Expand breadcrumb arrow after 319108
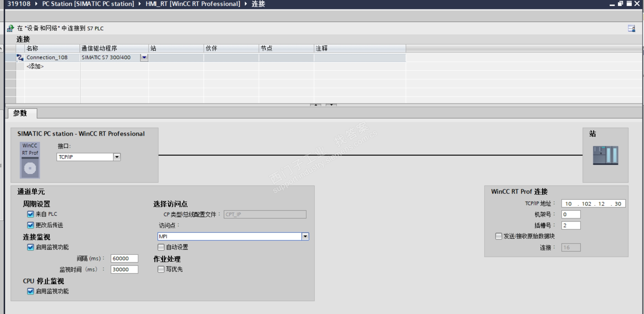This screenshot has height=314, width=644. click(x=36, y=4)
